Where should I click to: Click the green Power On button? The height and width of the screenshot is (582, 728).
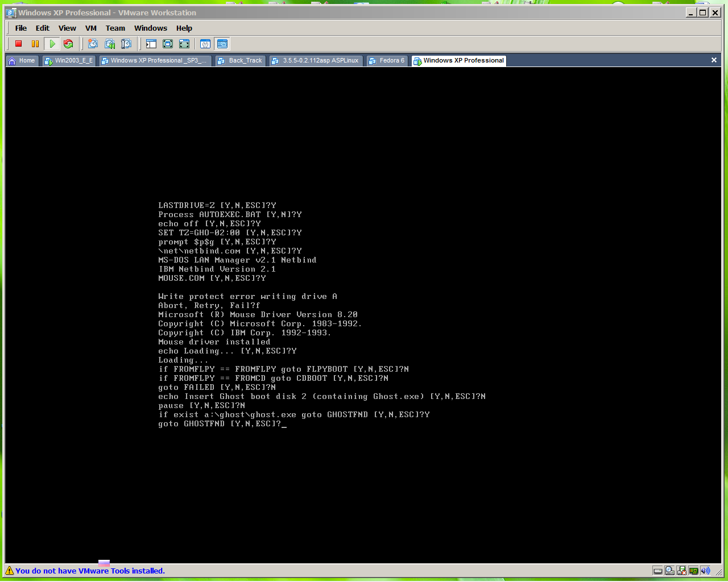[52, 44]
